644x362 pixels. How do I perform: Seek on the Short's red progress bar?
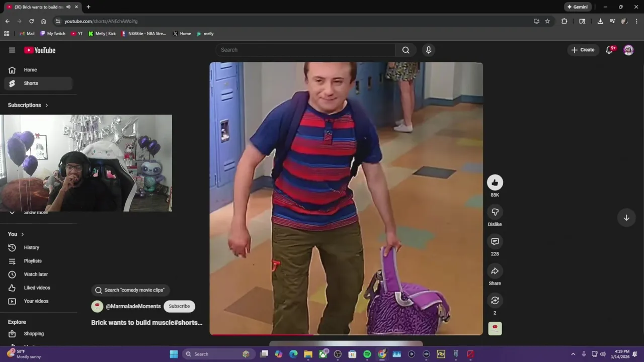[x=346, y=334]
